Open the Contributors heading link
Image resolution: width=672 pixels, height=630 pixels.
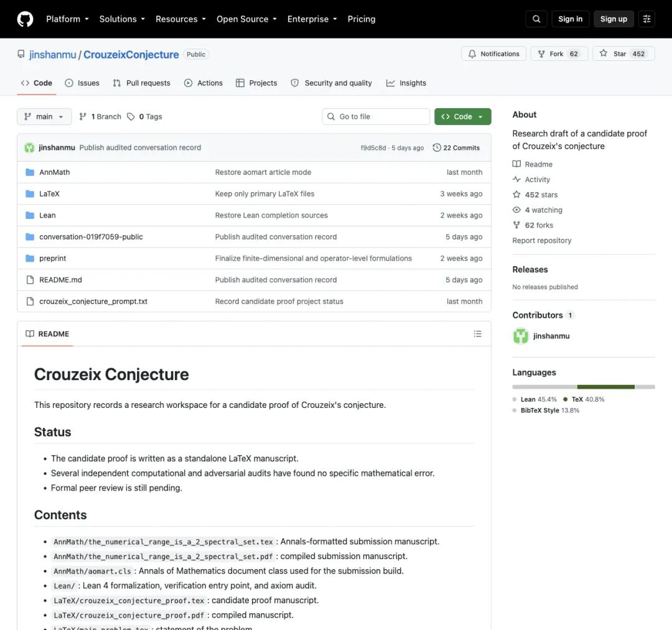[543, 315]
